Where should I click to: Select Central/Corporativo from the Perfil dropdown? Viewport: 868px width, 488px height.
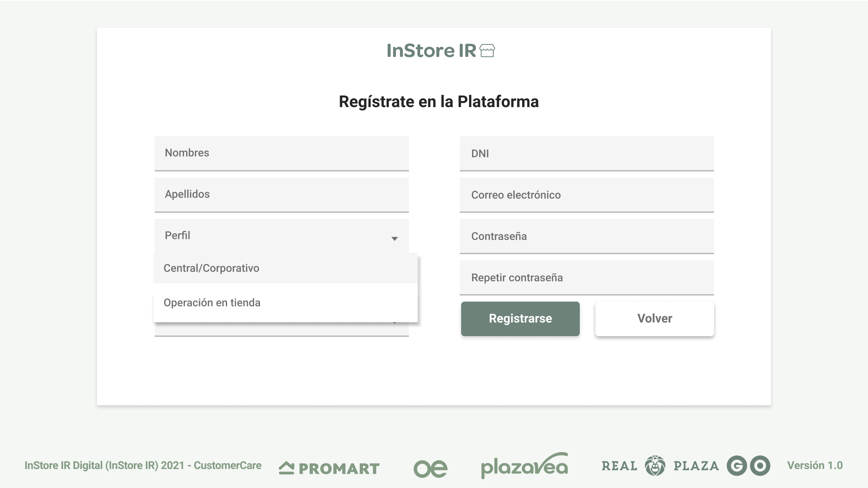click(212, 268)
